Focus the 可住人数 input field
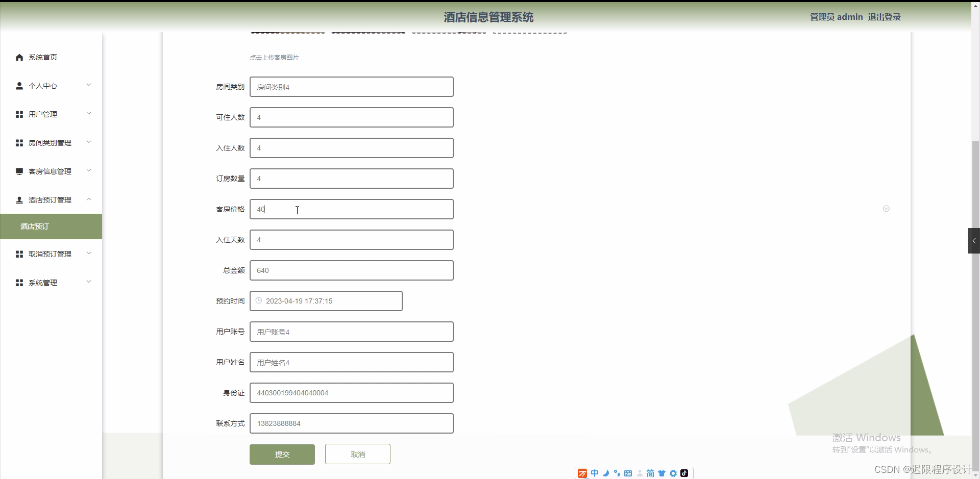Viewport: 980px width, 479px height. click(x=352, y=117)
